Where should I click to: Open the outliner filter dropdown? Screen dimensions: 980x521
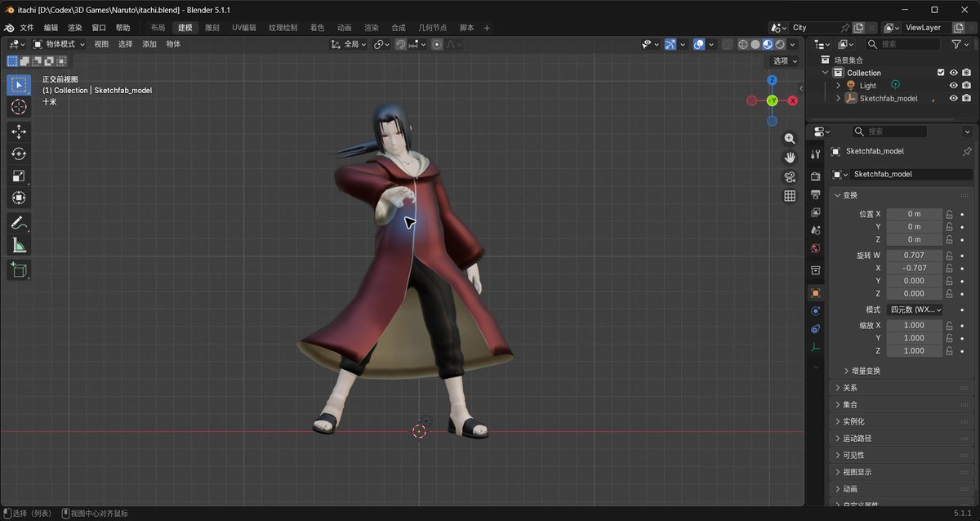point(960,44)
